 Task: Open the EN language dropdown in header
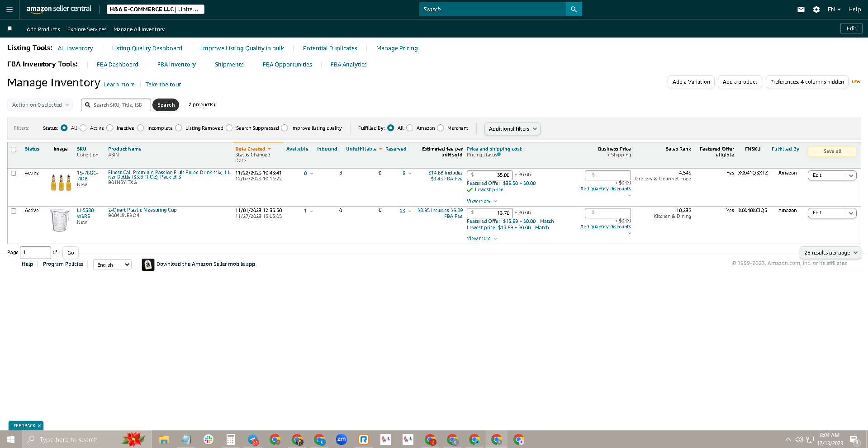click(x=834, y=9)
